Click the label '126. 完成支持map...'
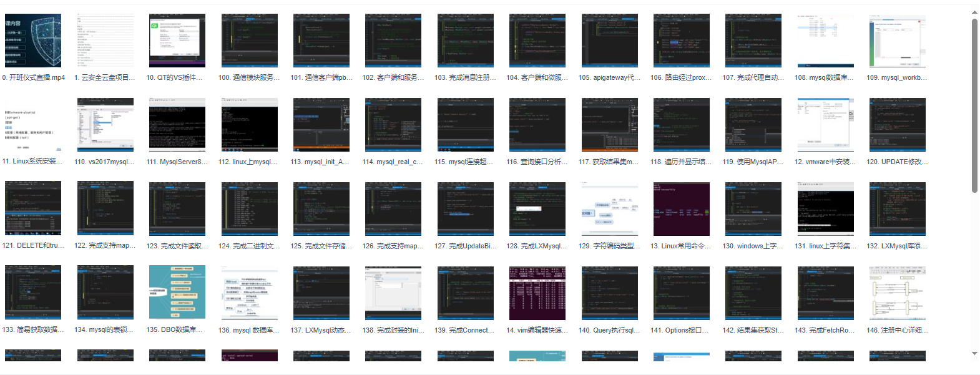This screenshot has width=980, height=375. 393,246
